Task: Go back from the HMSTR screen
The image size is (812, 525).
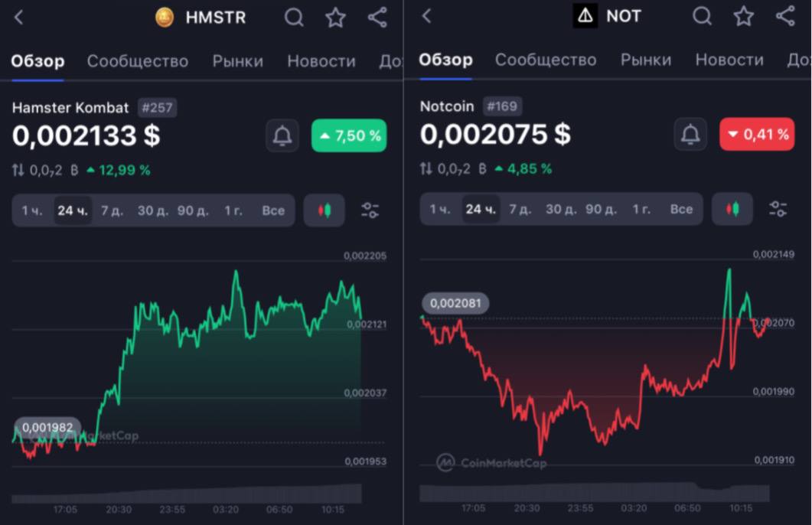Action: (18, 18)
